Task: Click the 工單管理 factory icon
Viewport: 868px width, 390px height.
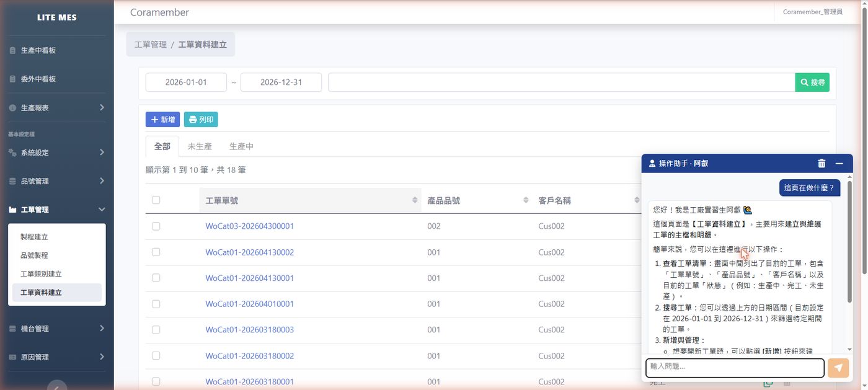Action: point(12,210)
